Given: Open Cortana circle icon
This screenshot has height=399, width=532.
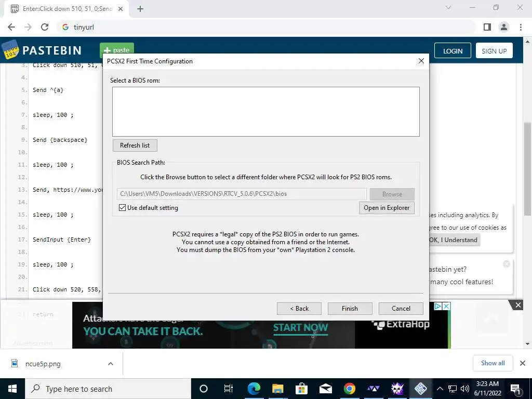Looking at the screenshot, I should (x=204, y=389).
